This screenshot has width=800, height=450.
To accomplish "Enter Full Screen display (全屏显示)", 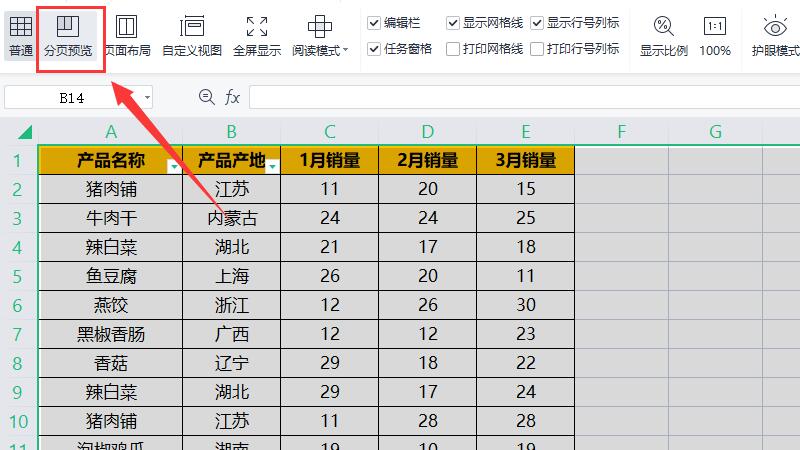I will (x=256, y=35).
